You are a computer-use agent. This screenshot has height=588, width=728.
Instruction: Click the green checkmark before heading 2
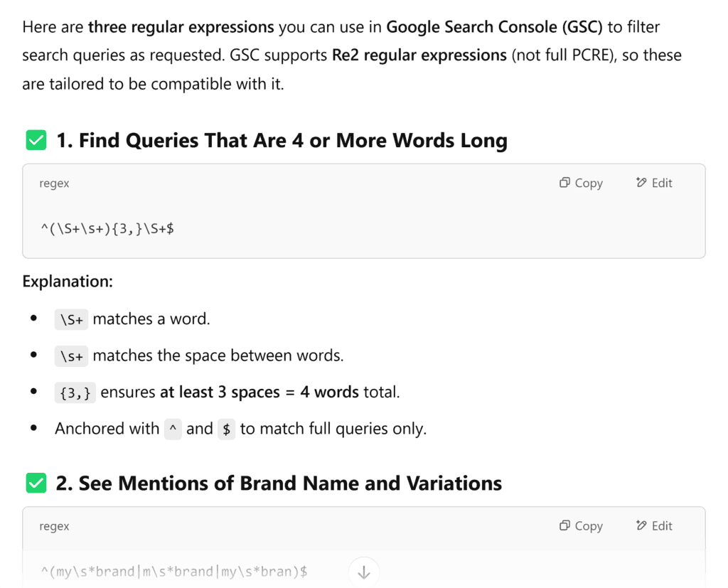36,483
